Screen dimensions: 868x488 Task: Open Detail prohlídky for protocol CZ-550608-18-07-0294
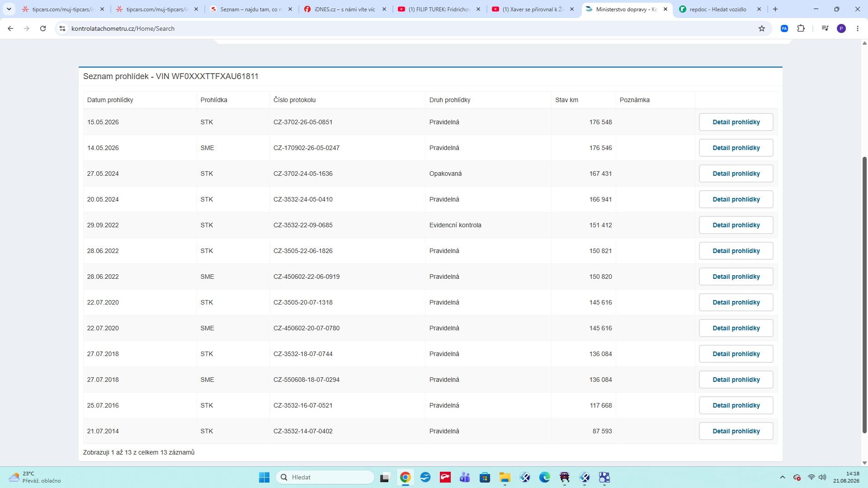(736, 380)
